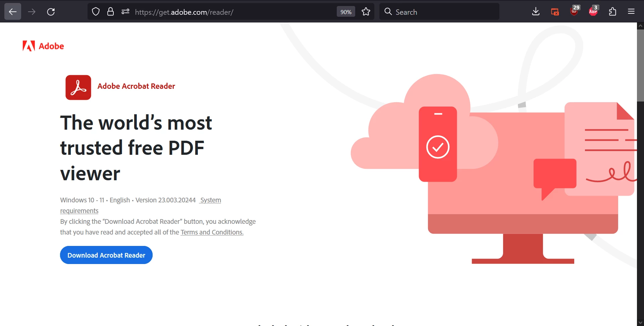Click the Adobe Acrobat Reader title text
The image size is (644, 326).
[136, 86]
